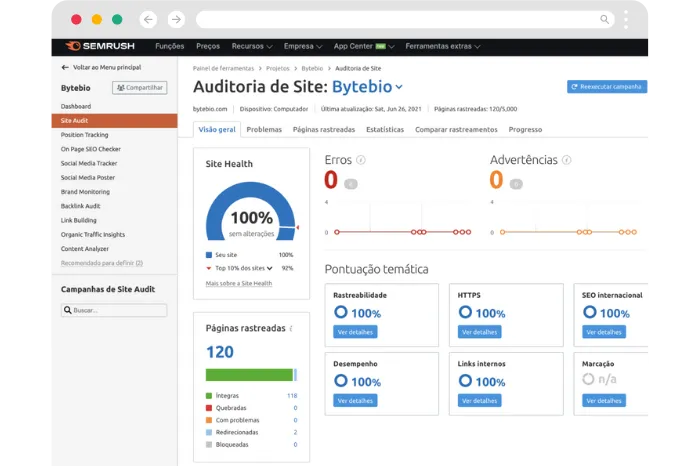The width and height of the screenshot is (700, 466).
Task: Open Mais sobre a Site Health link
Action: [x=239, y=283]
